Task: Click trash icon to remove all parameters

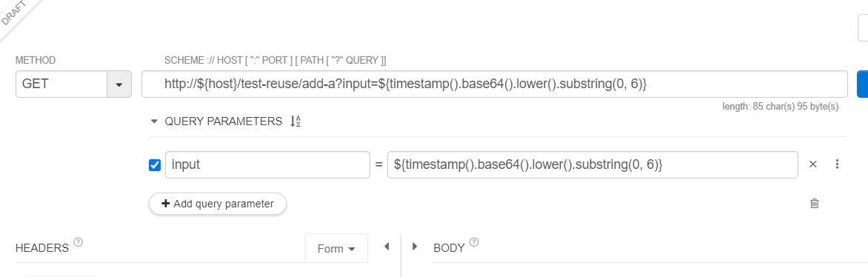Action: 814,204
